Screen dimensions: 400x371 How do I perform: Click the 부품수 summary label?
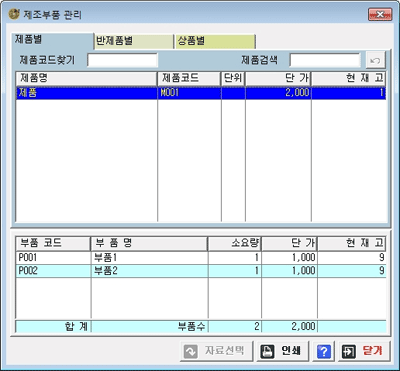149,326
